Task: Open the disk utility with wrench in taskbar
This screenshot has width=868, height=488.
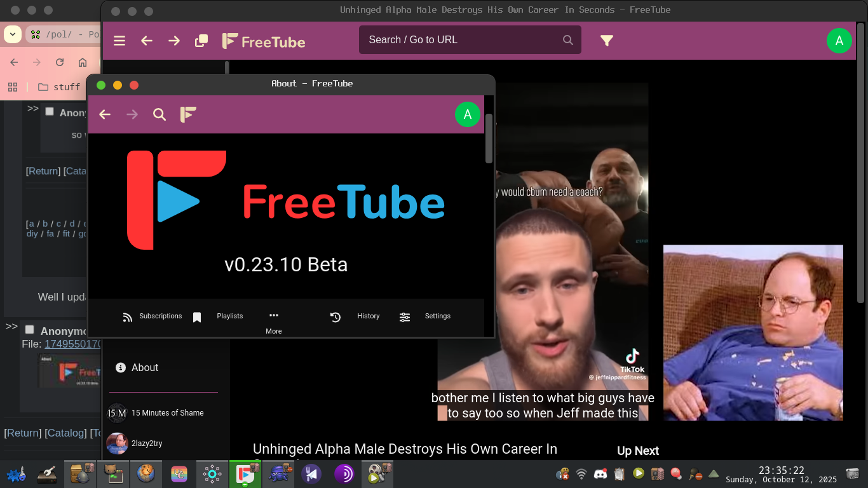Action: coord(48,474)
